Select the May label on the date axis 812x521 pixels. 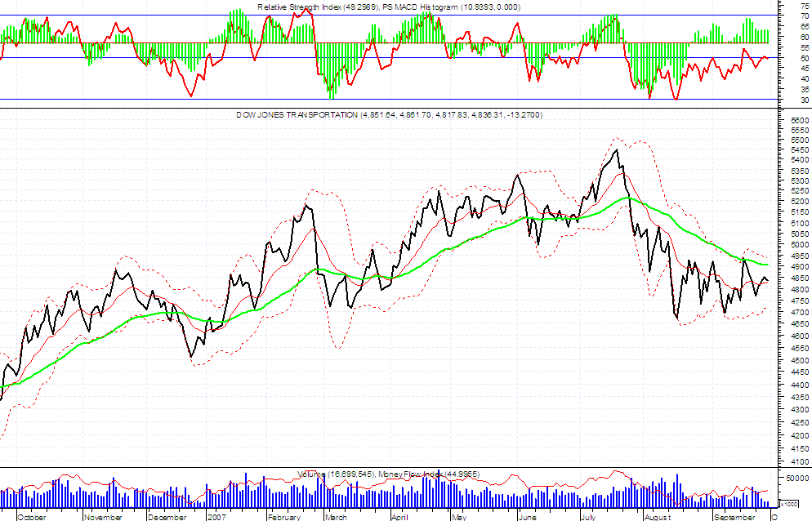pyautogui.click(x=459, y=516)
